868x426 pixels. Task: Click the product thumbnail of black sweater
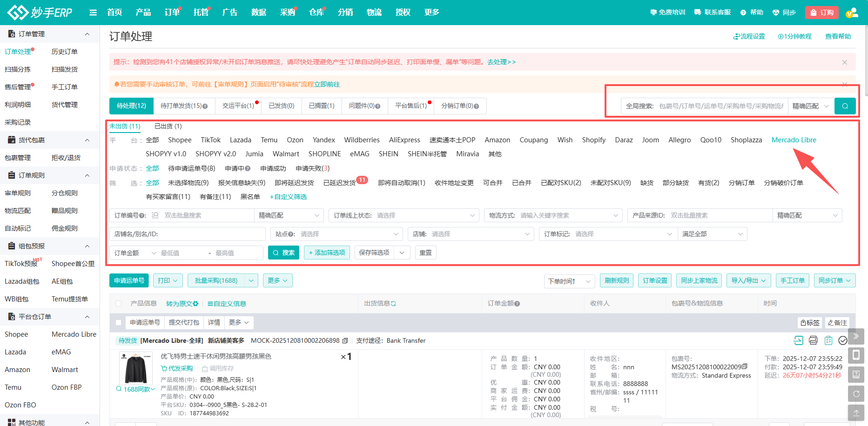pos(136,368)
